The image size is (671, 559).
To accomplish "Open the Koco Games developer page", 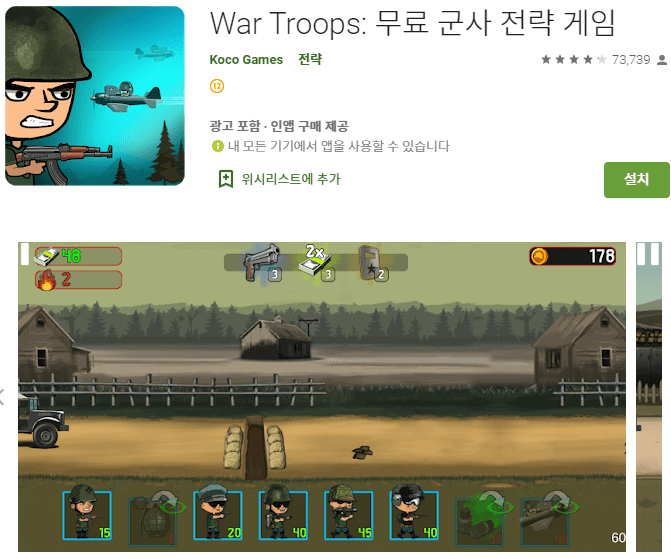I will (246, 59).
